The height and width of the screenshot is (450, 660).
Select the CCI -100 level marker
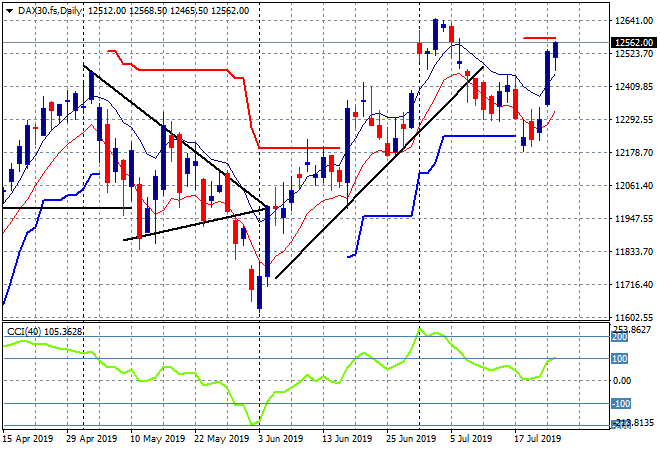tap(620, 404)
